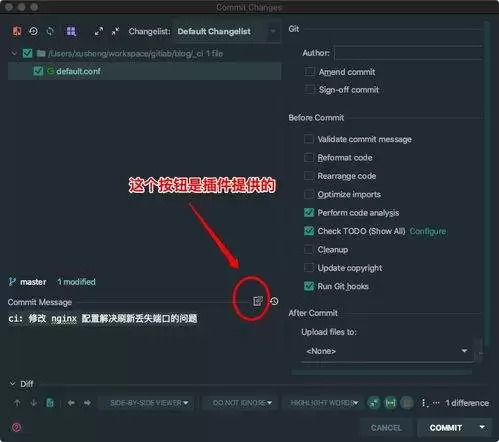Click the Cancel button
499x442 pixels.
click(386, 428)
